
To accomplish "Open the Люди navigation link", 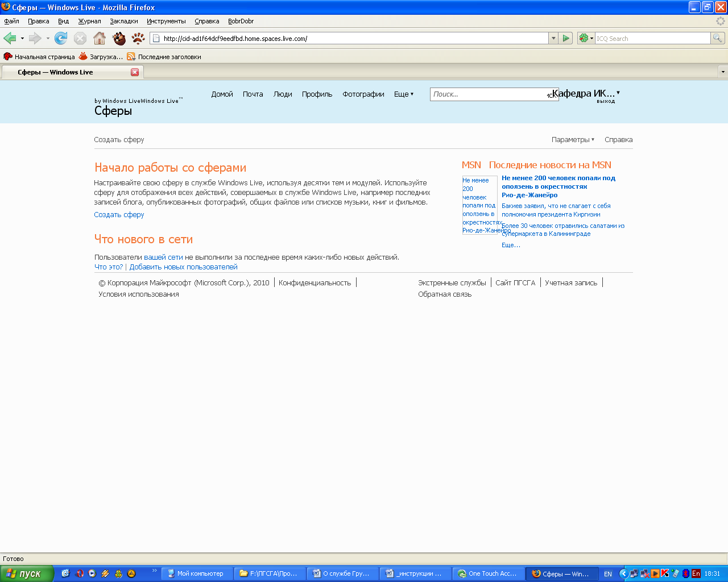I will [283, 94].
